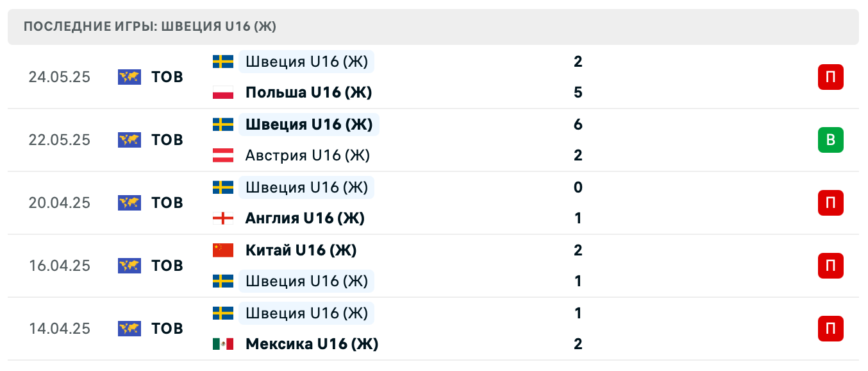
Task: Click the 16.04.25 match date
Action: (x=60, y=266)
